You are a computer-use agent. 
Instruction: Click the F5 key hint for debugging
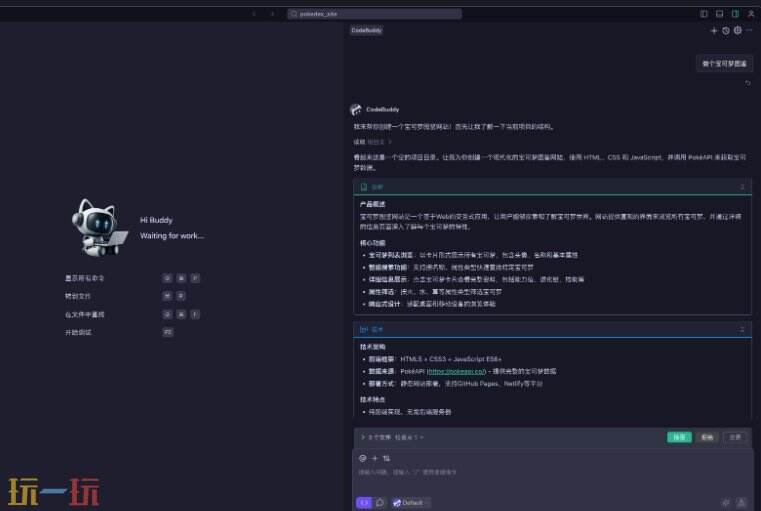[167, 332]
